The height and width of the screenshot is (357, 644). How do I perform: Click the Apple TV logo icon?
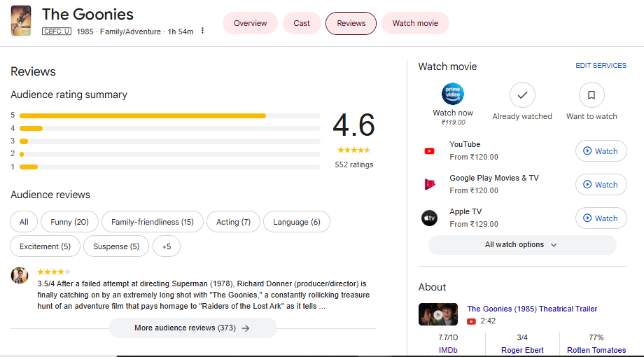[x=429, y=218]
